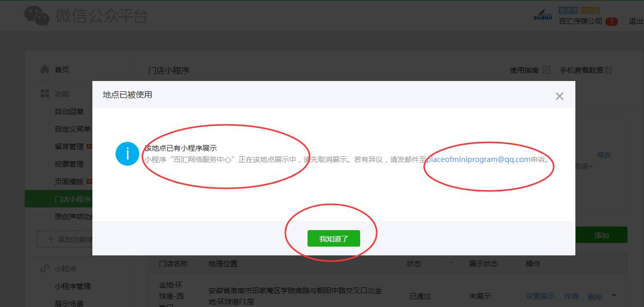The height and width of the screenshot is (307, 644).
Task: Click the 已通过 status cell
Action: coord(420,296)
